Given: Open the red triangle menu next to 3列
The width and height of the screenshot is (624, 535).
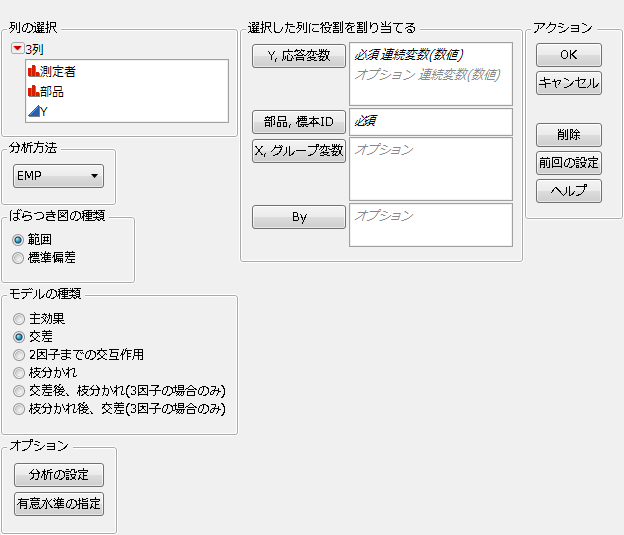Looking at the screenshot, I should click(17, 48).
